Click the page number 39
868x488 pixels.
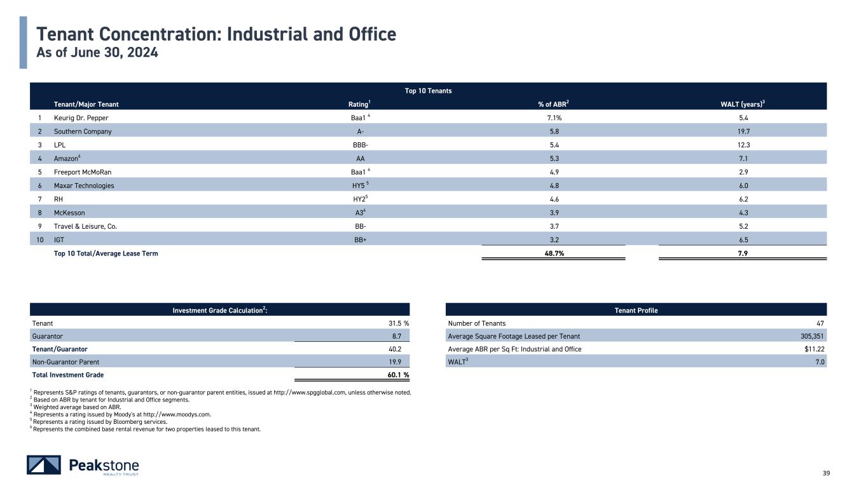point(827,473)
